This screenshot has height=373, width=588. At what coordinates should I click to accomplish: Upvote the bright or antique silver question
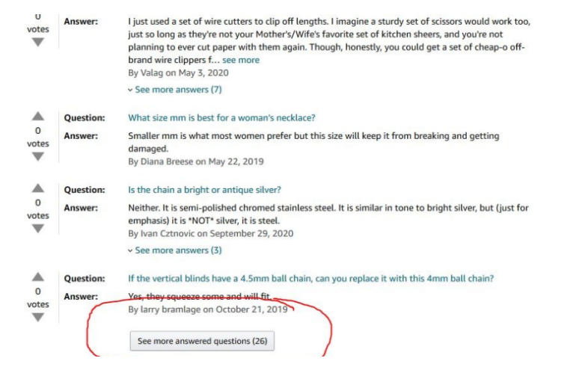coord(37,189)
